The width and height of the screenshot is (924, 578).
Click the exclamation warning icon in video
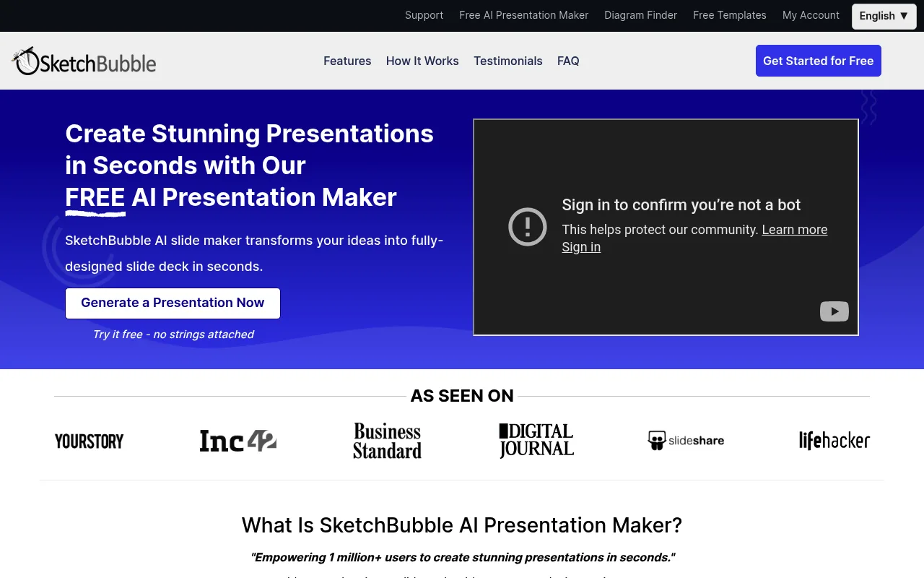(528, 227)
